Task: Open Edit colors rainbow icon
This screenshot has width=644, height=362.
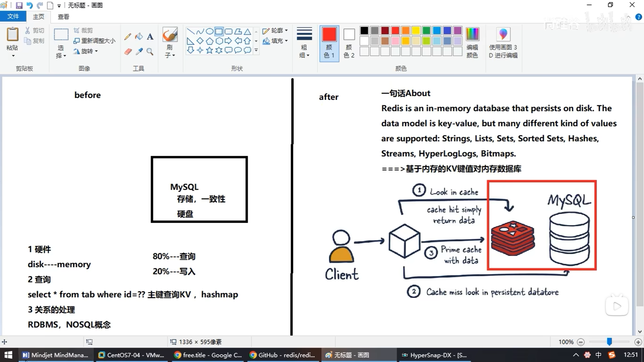Action: tap(472, 35)
